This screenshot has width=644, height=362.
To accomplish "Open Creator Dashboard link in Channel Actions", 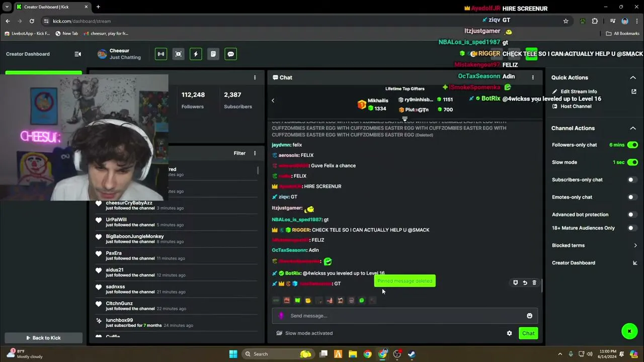I will pos(574,263).
